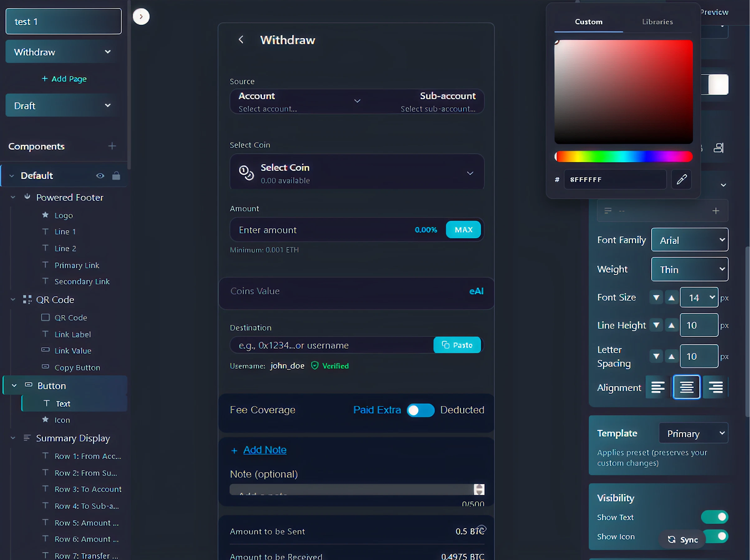The width and height of the screenshot is (750, 560).
Task: Open the Draft status dropdown
Action: click(x=63, y=105)
